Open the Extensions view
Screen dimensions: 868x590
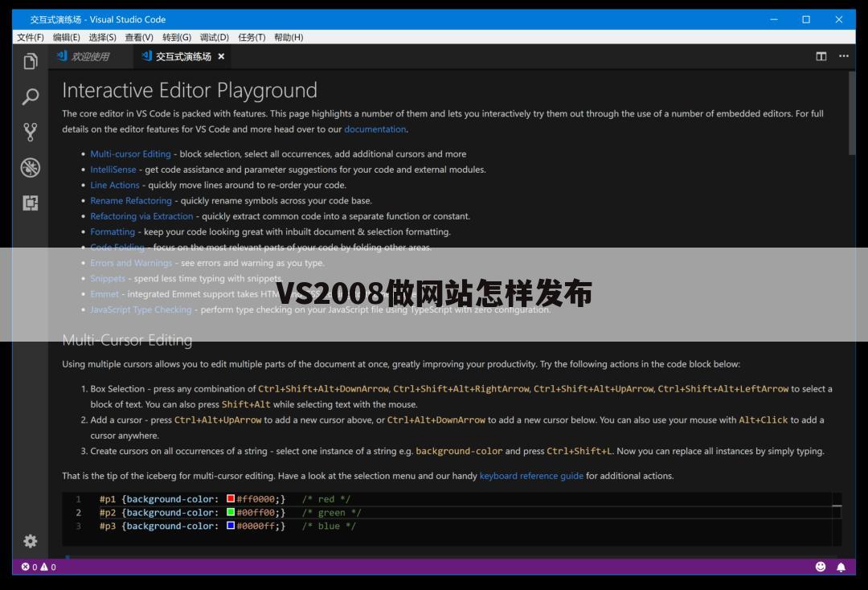click(30, 203)
